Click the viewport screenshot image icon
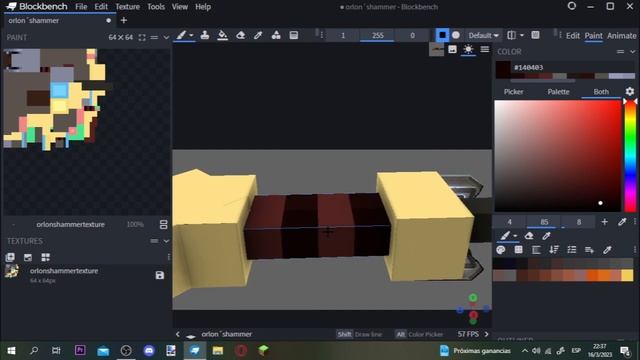 (x=452, y=49)
